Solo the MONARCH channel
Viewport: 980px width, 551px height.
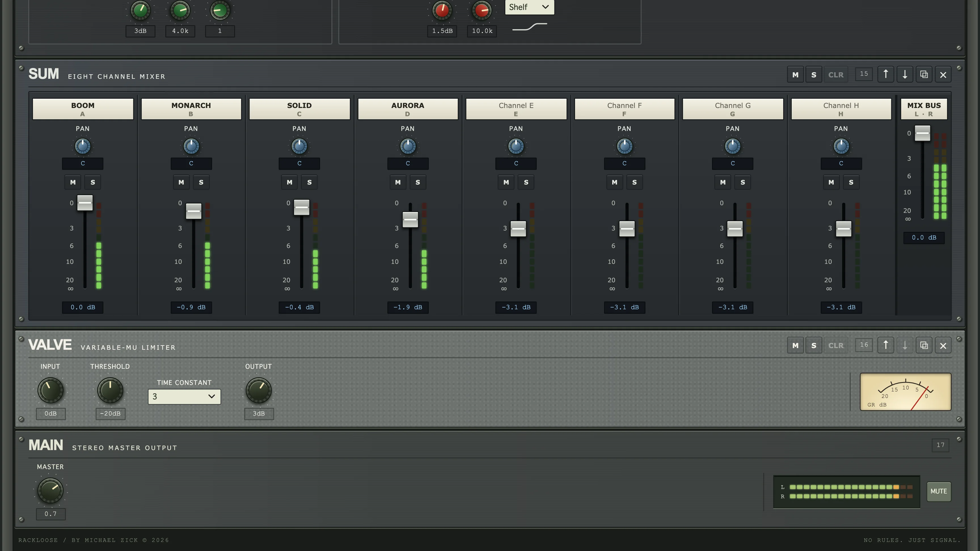click(x=201, y=182)
